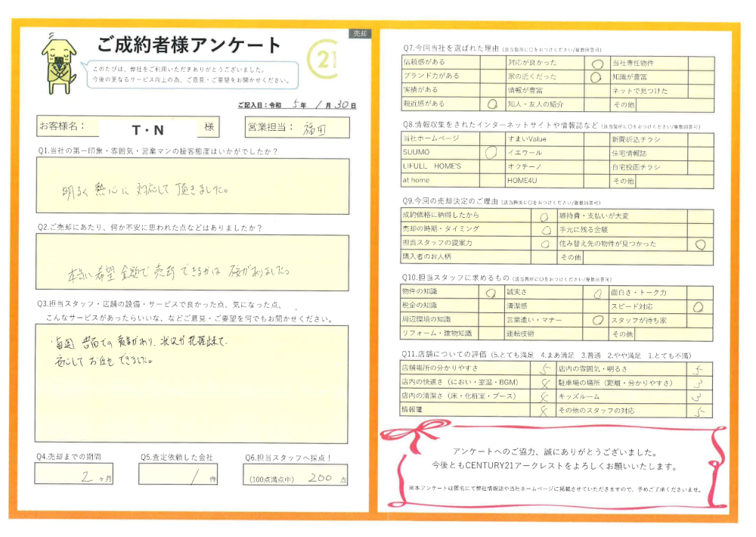Click inside the Q2 answer box
The height and width of the screenshot is (537, 756).
click(192, 262)
